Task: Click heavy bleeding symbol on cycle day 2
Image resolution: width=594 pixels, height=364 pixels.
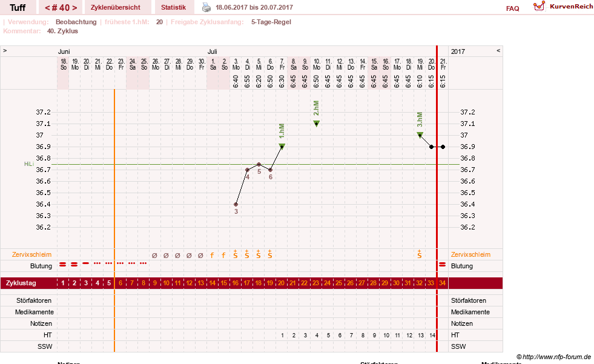Action: (74, 265)
